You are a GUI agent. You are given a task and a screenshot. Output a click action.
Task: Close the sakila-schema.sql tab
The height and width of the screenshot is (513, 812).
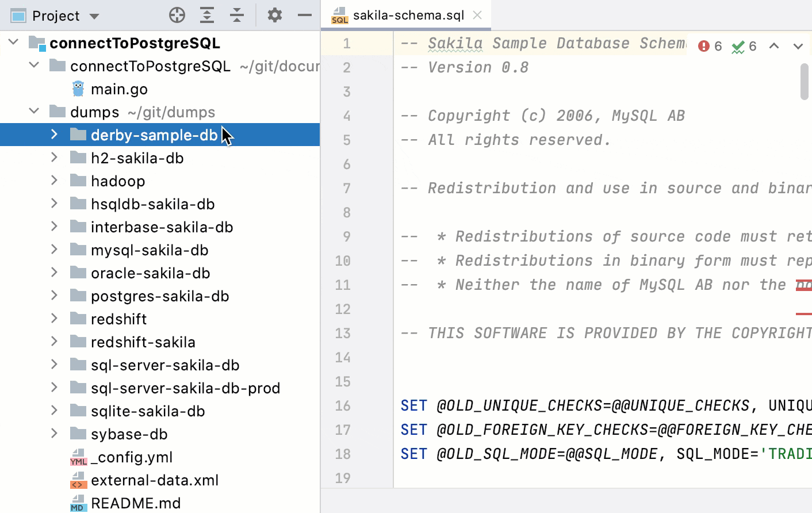[477, 16]
